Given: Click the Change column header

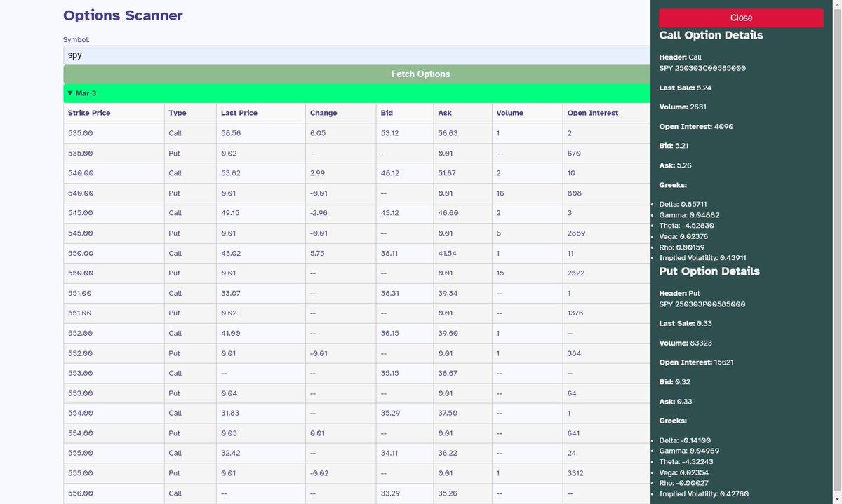Looking at the screenshot, I should [323, 113].
